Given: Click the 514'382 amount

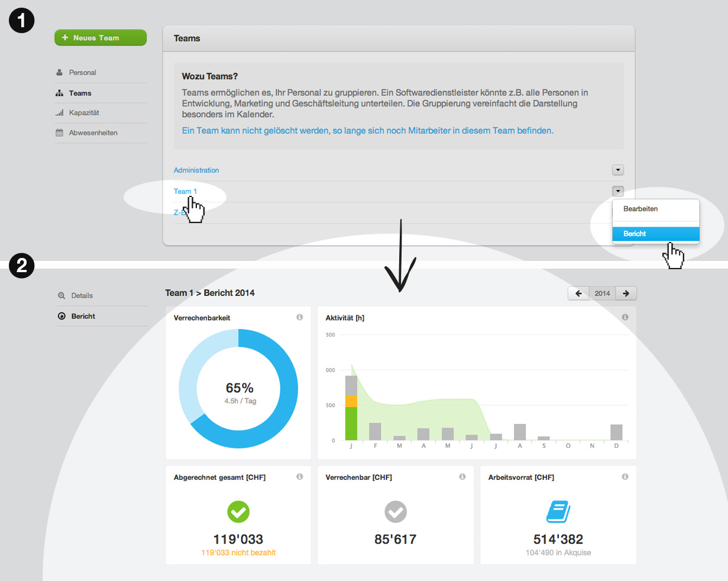Looking at the screenshot, I should (x=558, y=540).
